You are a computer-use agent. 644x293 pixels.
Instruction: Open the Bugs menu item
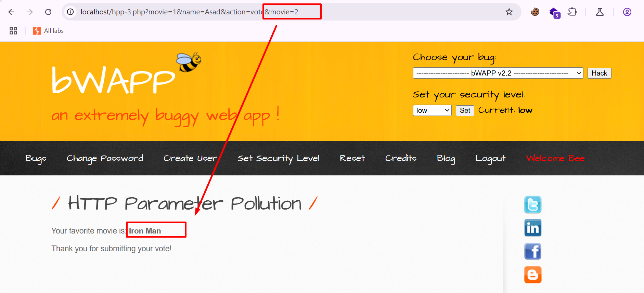point(36,158)
